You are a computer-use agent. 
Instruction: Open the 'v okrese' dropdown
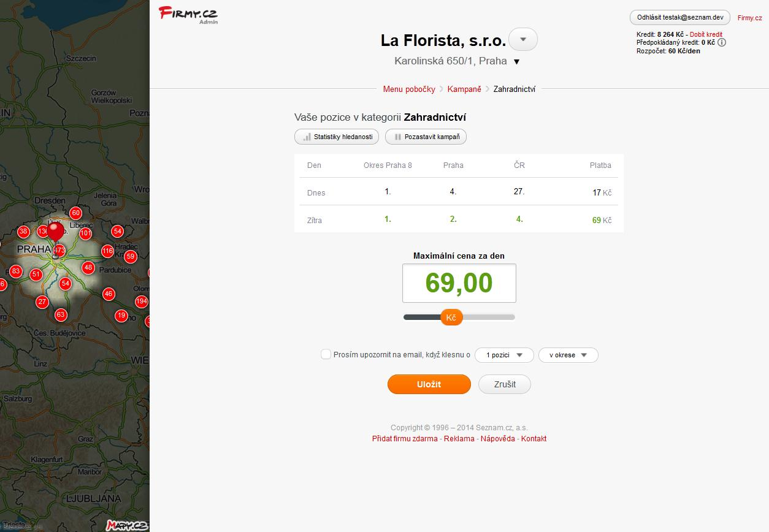click(568, 355)
